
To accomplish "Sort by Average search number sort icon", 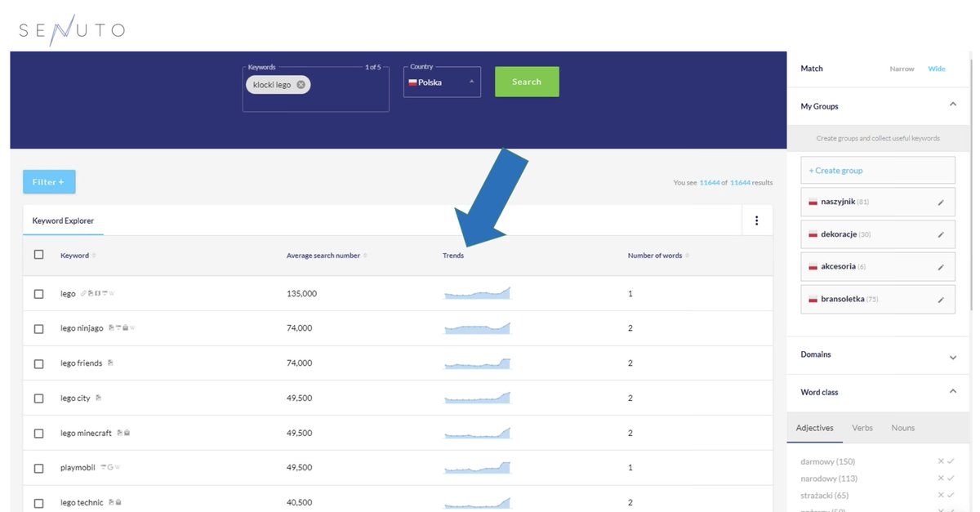I will click(365, 256).
